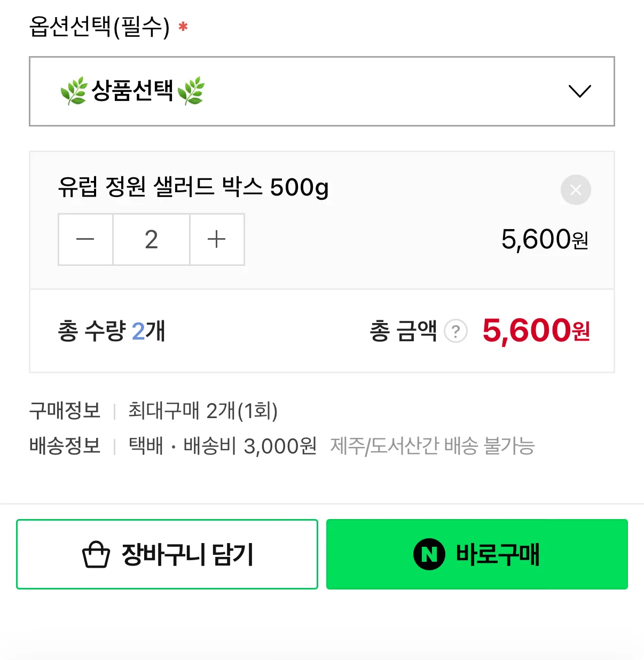Click the 유럽 정원 샐러드 박스 500g title

[x=193, y=187]
